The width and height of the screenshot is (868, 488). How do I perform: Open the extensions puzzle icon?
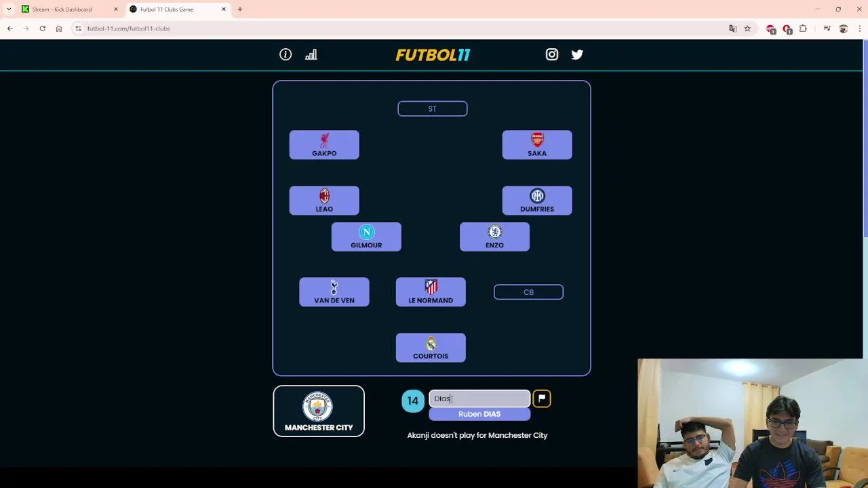(804, 28)
